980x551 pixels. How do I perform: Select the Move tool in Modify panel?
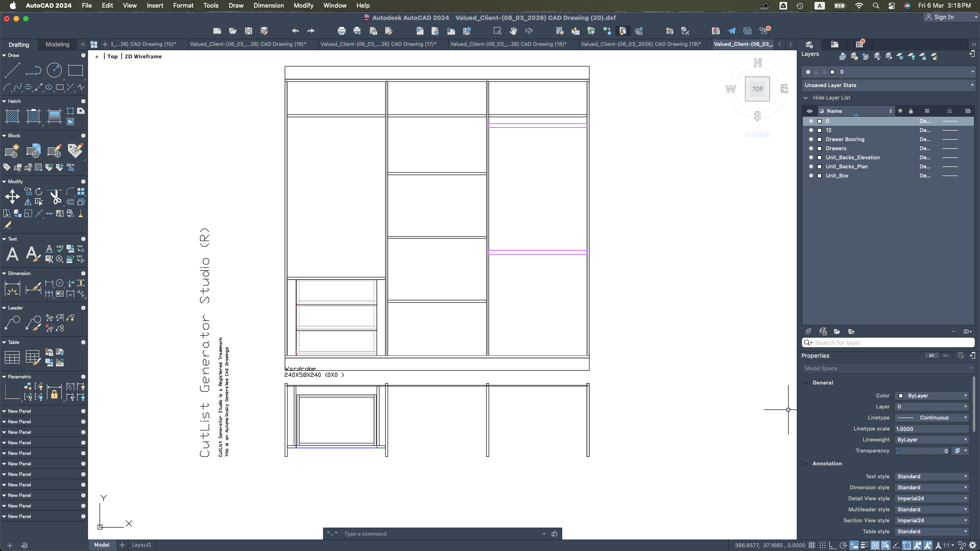tap(12, 196)
